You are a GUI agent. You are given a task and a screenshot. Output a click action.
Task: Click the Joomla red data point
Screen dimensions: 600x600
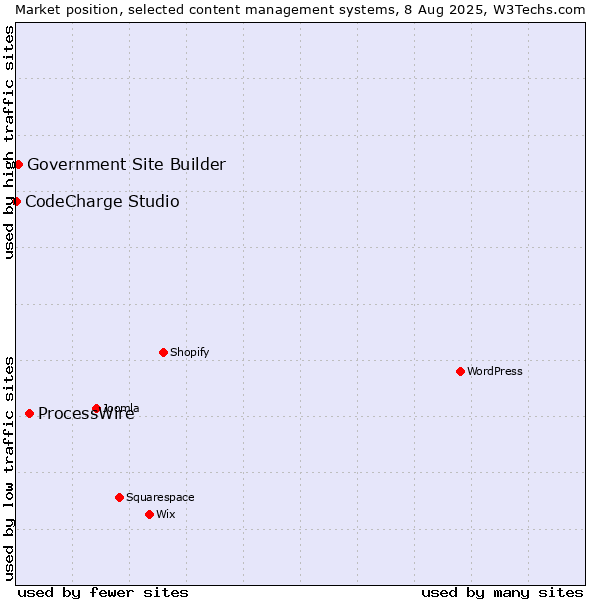point(96,408)
